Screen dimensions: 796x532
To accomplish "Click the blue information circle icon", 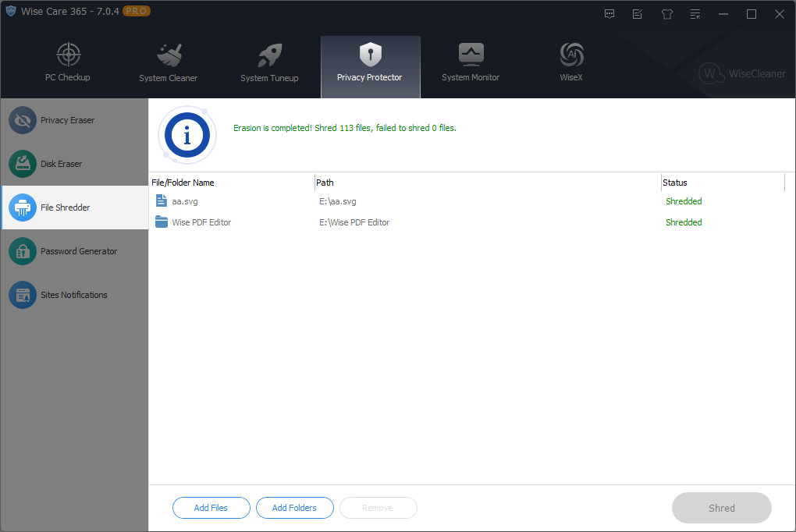I will click(187, 135).
